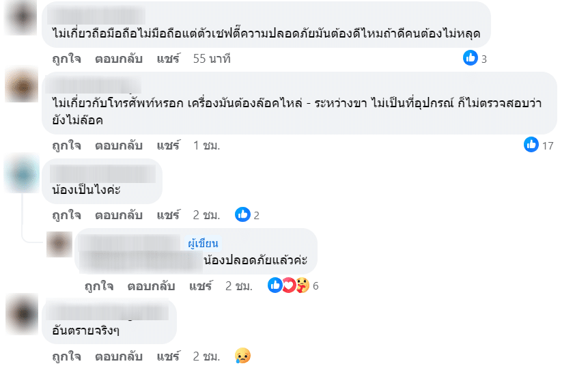Image resolution: width=588 pixels, height=366 pixels.
Task: Open blurred name above "น้องเป็นไงค่ะ"
Action: tap(102, 172)
